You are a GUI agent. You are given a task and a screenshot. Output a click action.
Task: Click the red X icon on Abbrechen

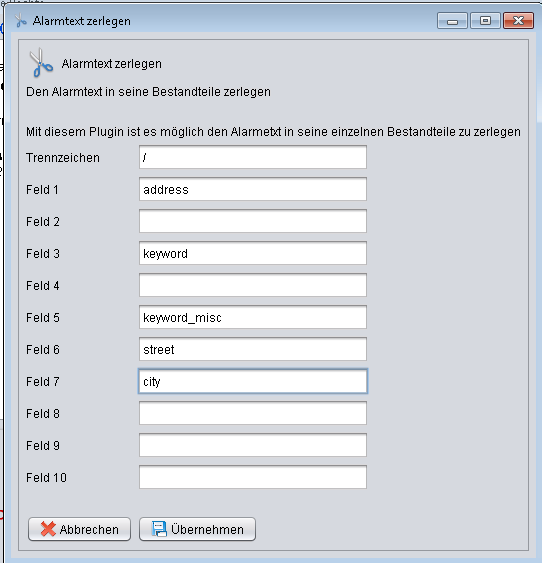tap(48, 529)
